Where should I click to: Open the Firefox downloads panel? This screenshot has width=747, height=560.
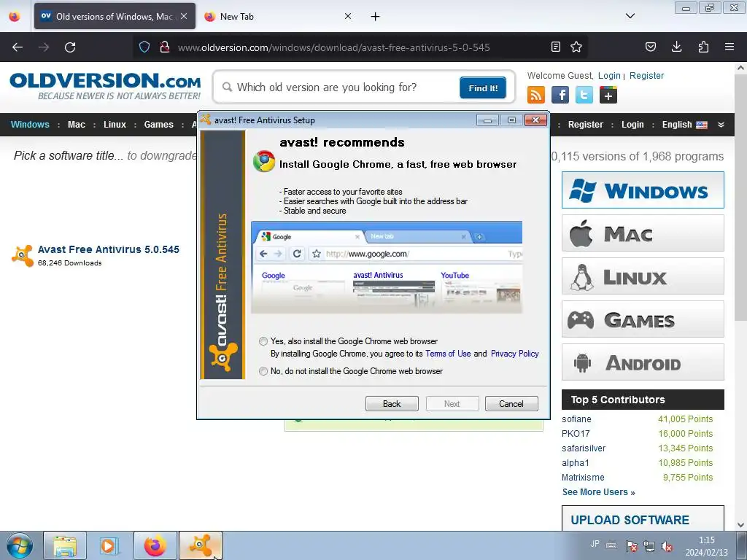coord(676,47)
